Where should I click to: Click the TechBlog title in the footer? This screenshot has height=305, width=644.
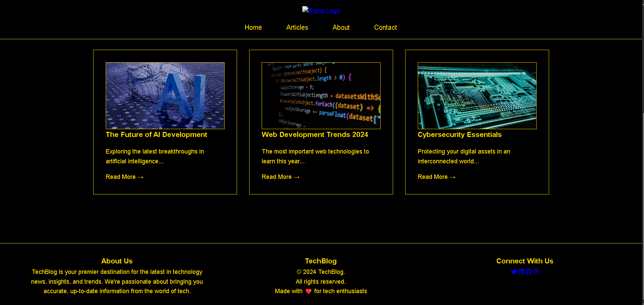[320, 261]
